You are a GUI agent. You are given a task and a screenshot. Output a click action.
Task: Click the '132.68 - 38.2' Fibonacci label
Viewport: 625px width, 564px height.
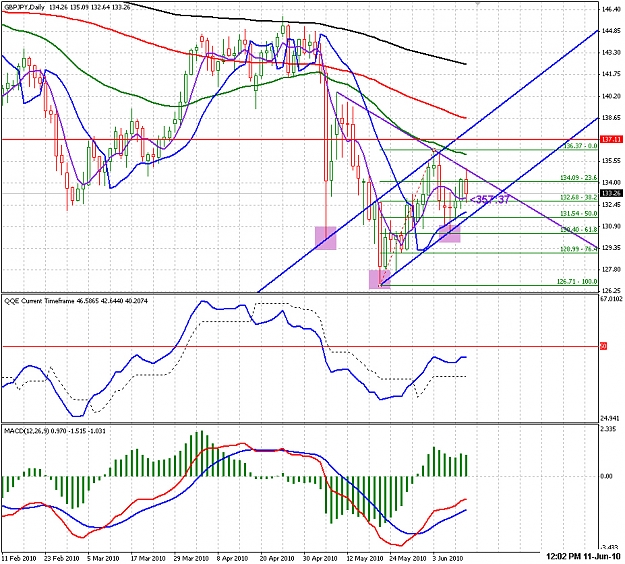pyautogui.click(x=579, y=197)
